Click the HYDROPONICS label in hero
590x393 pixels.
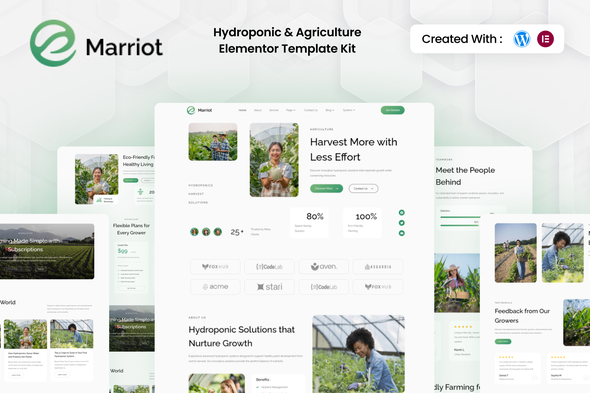click(201, 186)
